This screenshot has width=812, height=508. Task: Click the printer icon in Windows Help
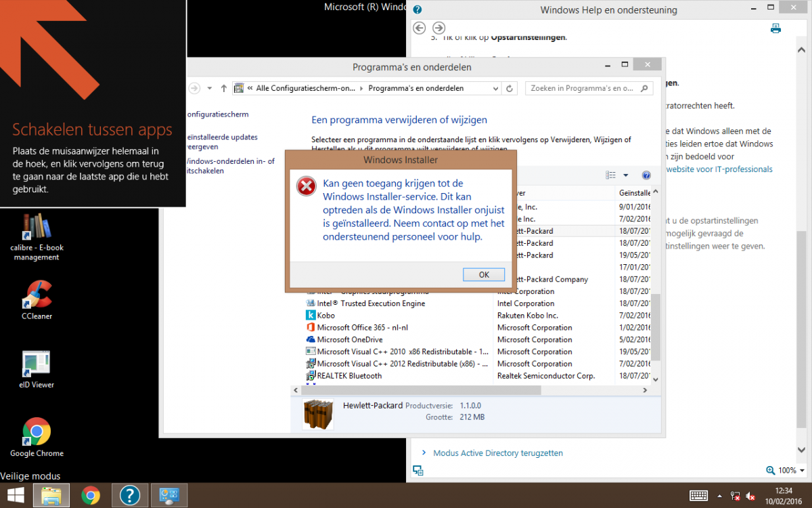coord(775,28)
